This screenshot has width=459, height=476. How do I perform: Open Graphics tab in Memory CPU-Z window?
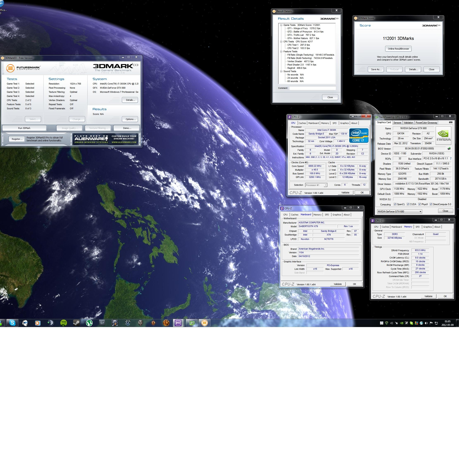pyautogui.click(x=427, y=227)
